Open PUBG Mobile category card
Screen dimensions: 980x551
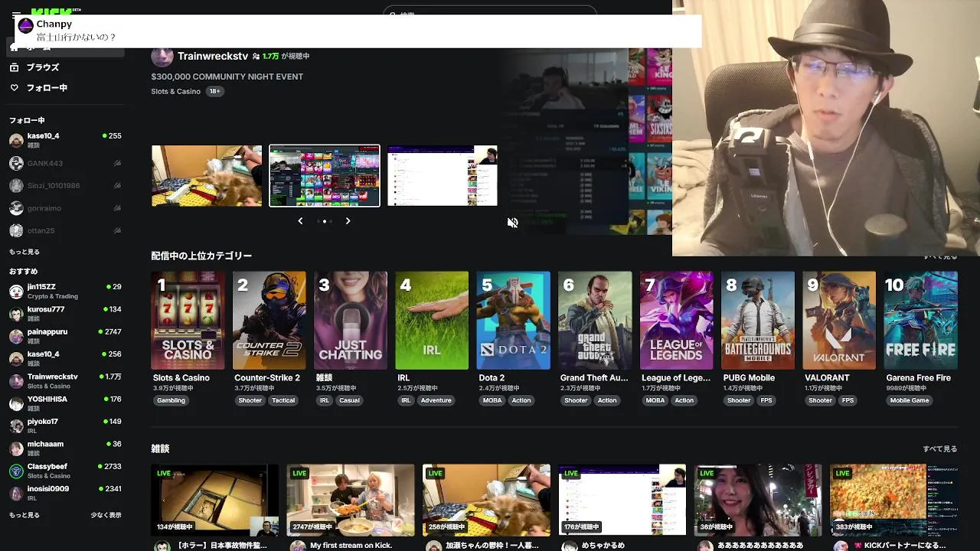tap(758, 320)
